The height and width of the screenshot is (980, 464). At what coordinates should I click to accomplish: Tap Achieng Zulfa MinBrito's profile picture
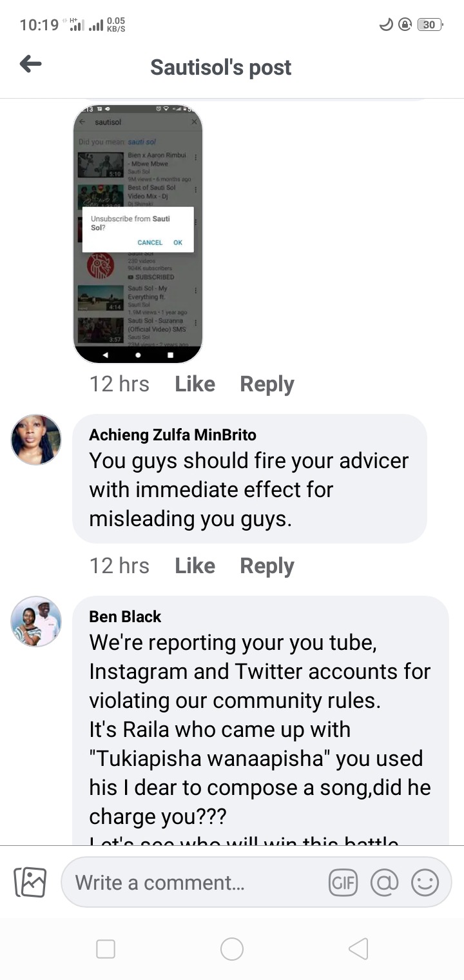tap(36, 440)
